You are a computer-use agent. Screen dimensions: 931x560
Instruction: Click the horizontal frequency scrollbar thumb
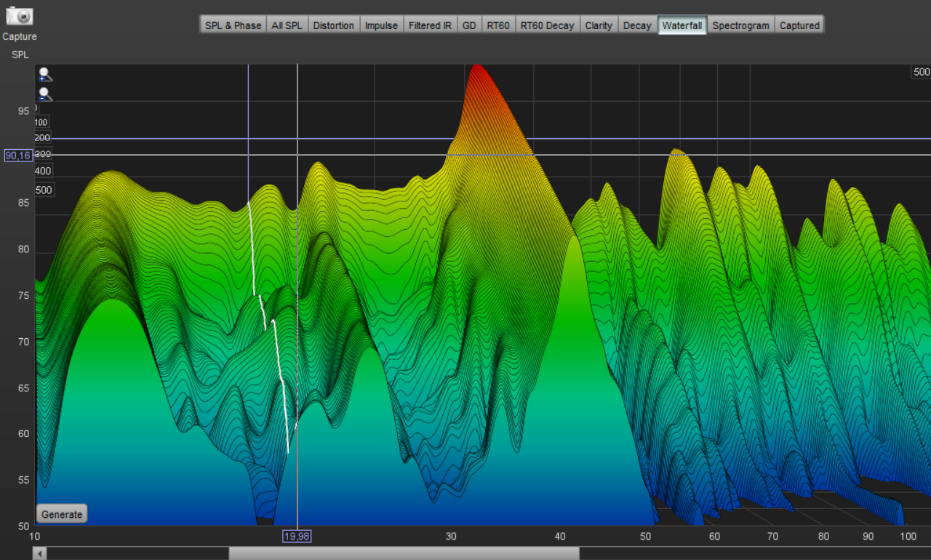[404, 553]
